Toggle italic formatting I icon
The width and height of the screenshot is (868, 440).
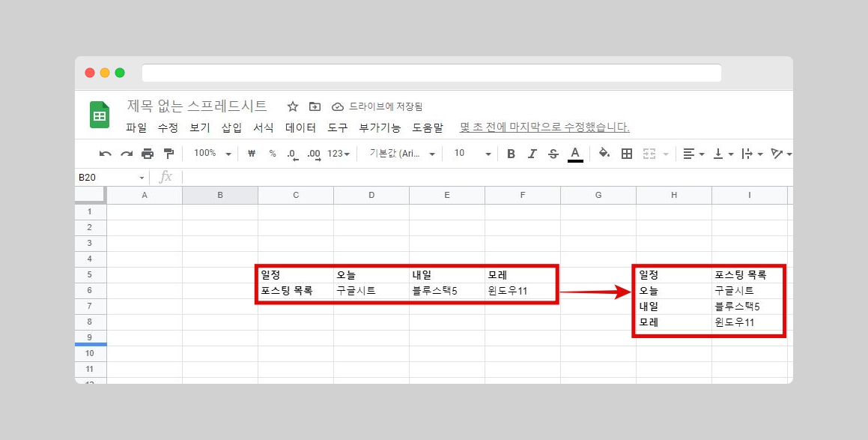pyautogui.click(x=532, y=154)
